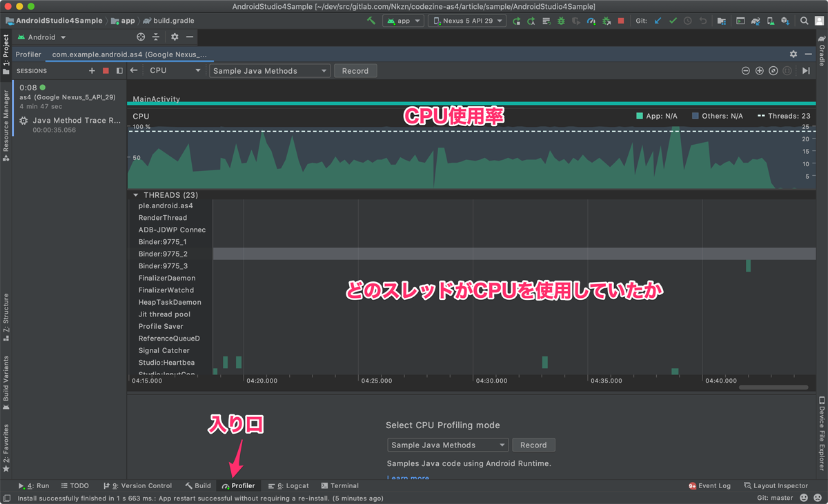Open lower Sample Java Methods combo box
828x504 pixels.
[447, 445]
